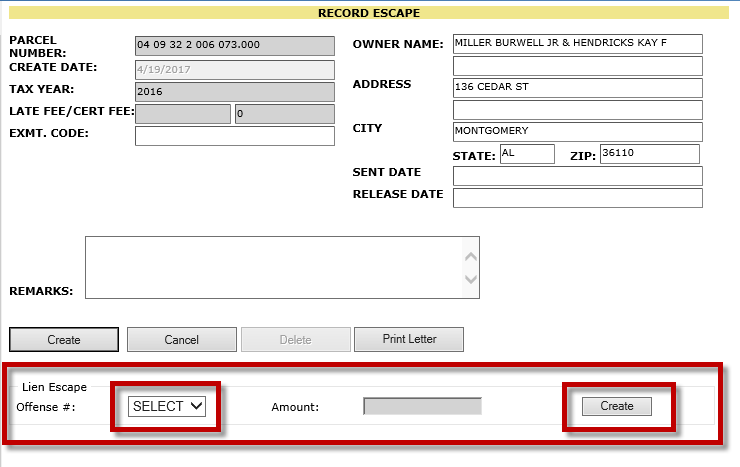Click the Owner Name field with MILLER BURWELL
This screenshot has height=467, width=740.
click(x=578, y=44)
